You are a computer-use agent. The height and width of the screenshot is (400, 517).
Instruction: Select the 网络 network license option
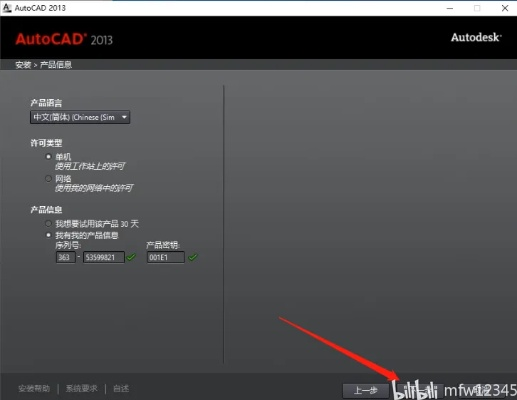coord(49,179)
